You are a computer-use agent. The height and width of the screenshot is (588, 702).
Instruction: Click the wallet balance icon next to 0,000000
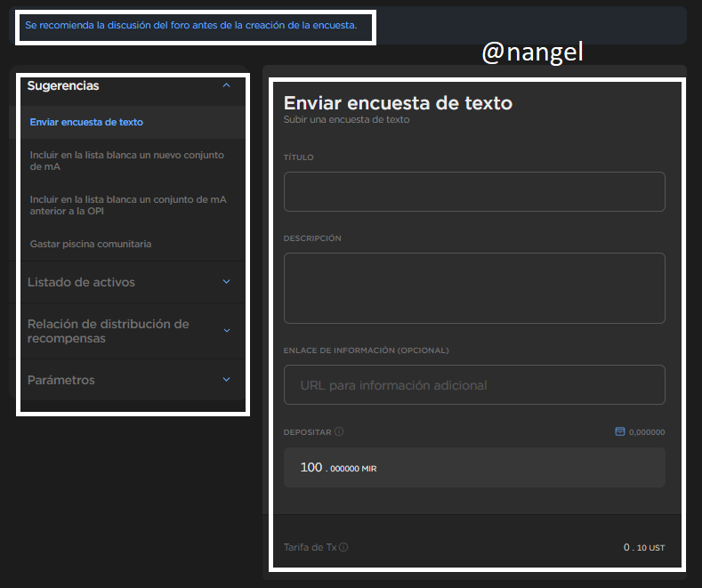pos(619,431)
